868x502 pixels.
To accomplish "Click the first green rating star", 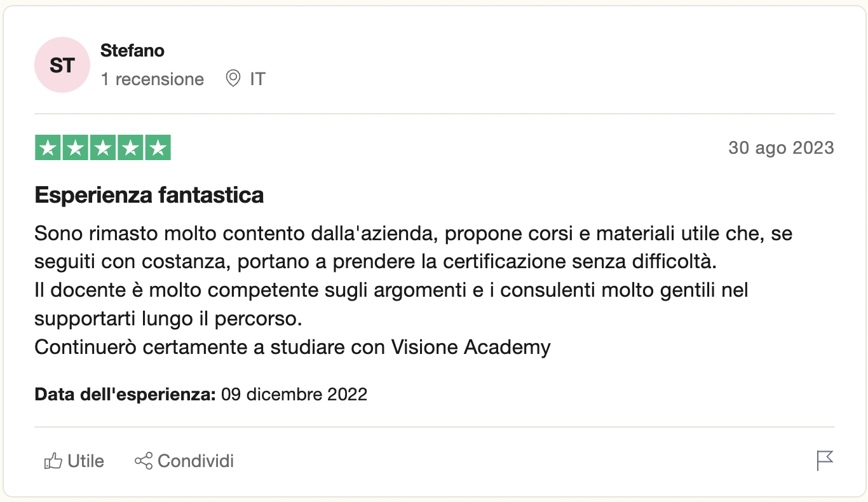I will (48, 148).
